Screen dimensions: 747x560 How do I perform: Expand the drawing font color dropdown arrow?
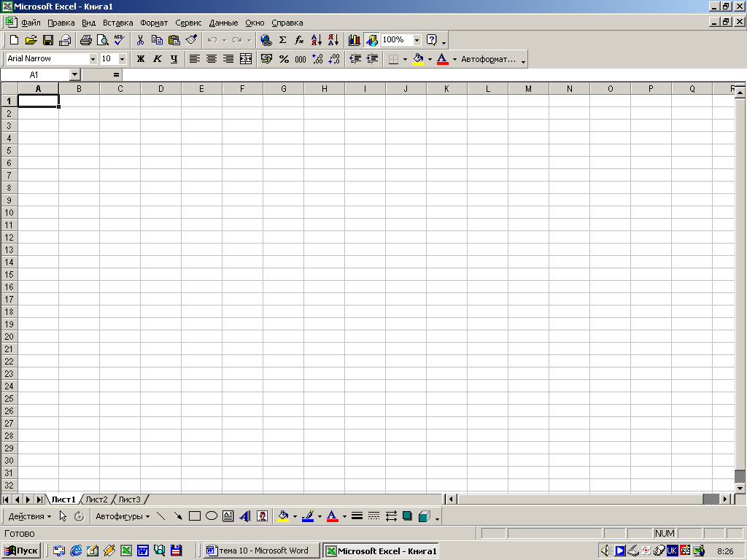pos(344,516)
